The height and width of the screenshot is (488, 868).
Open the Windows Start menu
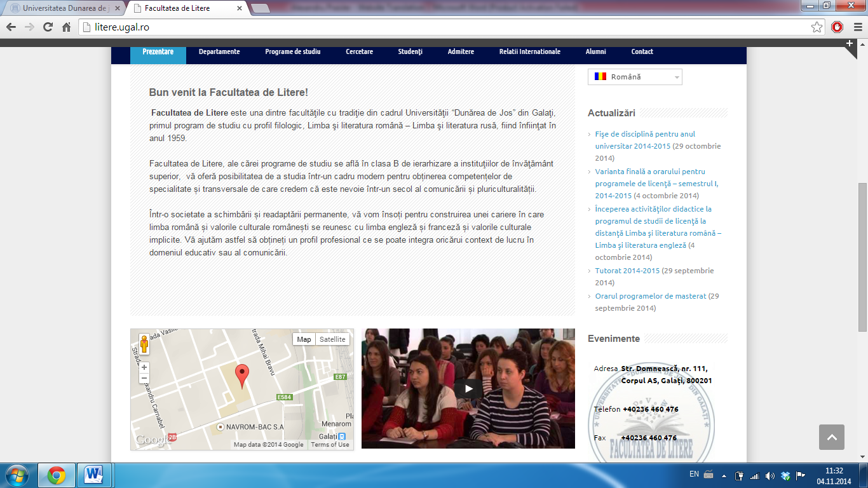pyautogui.click(x=16, y=475)
